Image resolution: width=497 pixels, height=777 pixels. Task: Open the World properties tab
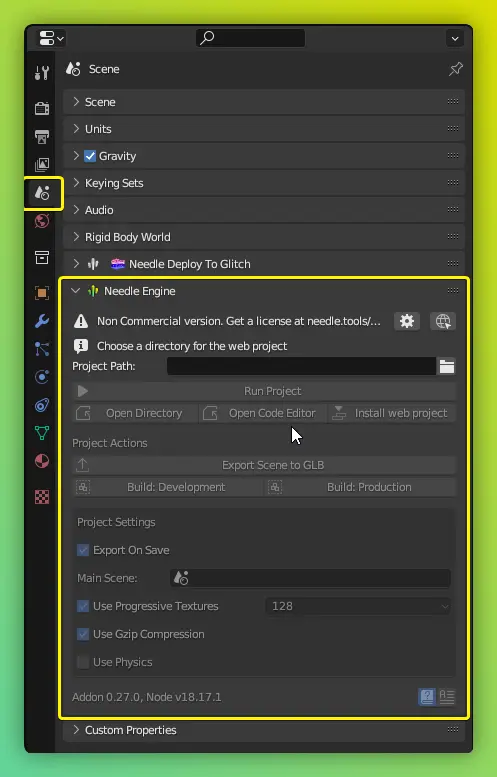pos(42,221)
